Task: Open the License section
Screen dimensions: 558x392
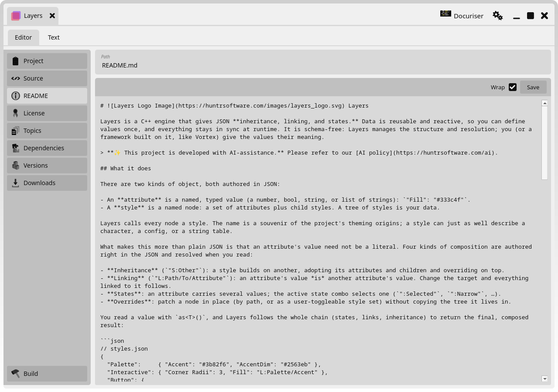Action: tap(47, 113)
